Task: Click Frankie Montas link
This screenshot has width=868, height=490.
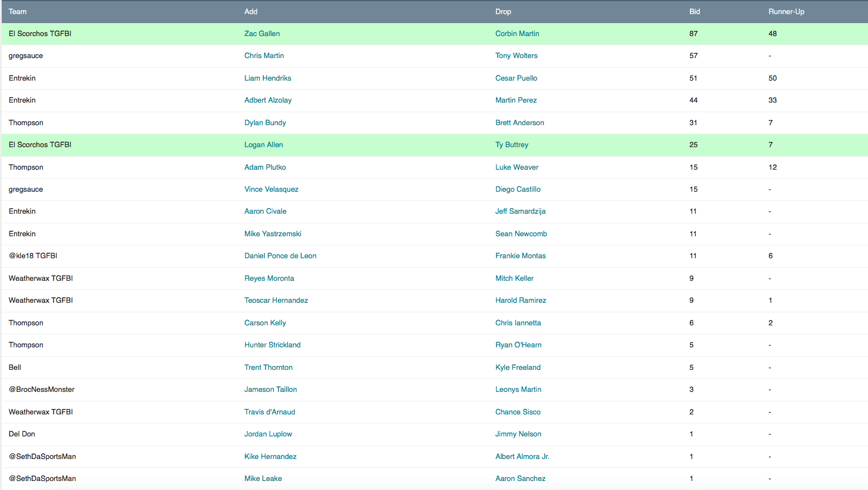Action: coord(521,256)
